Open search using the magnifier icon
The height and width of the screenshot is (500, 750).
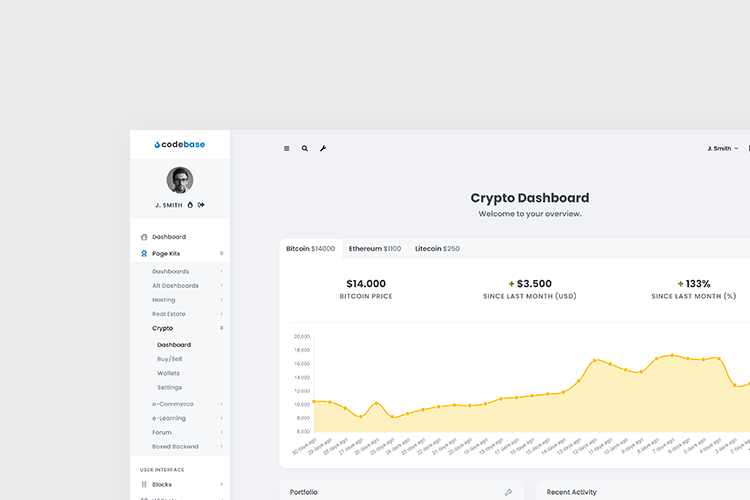305,148
